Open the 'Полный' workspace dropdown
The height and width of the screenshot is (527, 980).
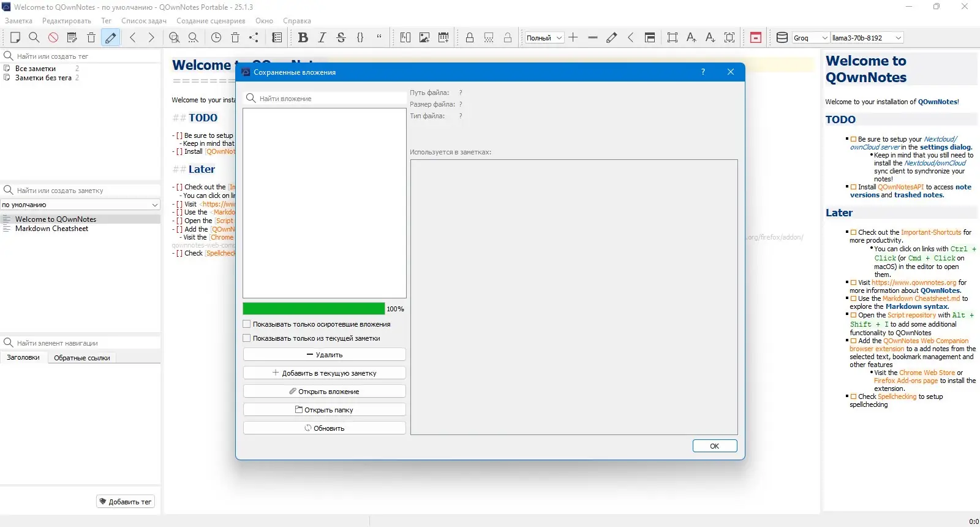click(x=545, y=37)
